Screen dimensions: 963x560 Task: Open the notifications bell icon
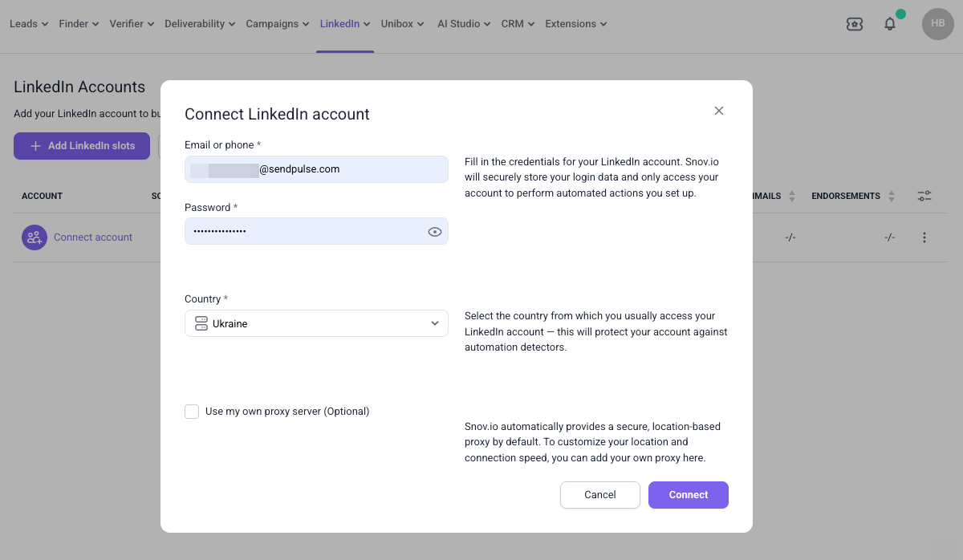pyautogui.click(x=890, y=24)
